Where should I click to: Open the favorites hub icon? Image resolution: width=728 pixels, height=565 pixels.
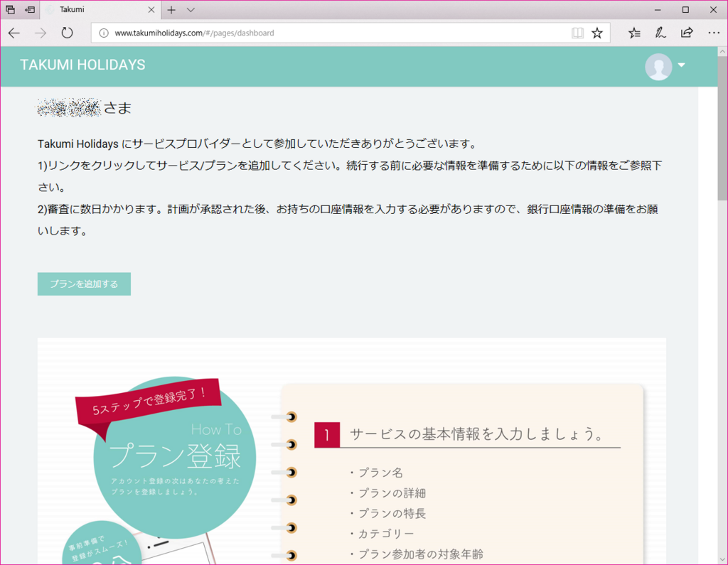point(634,33)
